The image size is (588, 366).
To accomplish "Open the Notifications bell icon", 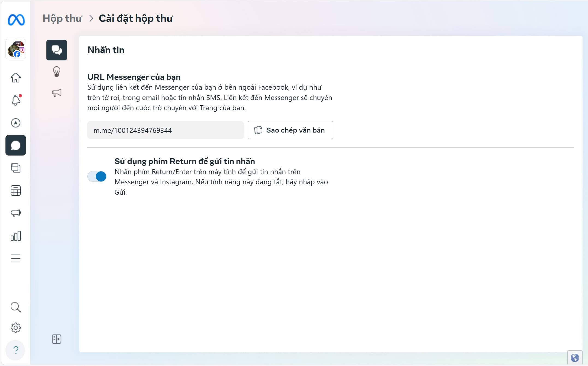I will tap(16, 100).
